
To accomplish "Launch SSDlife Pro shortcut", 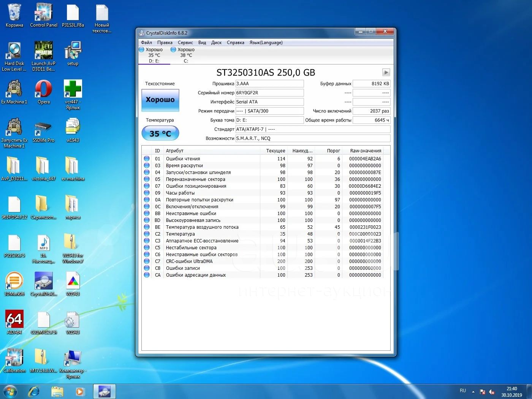I will pyautogui.click(x=43, y=130).
